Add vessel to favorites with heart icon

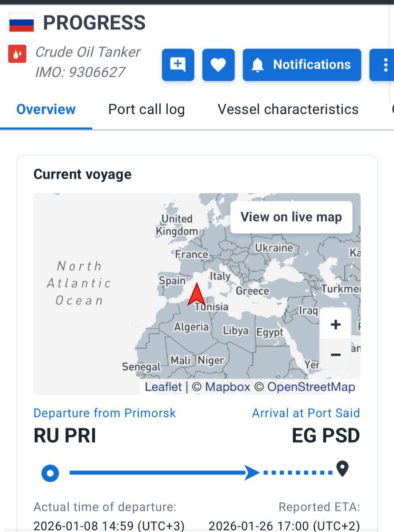coord(218,65)
